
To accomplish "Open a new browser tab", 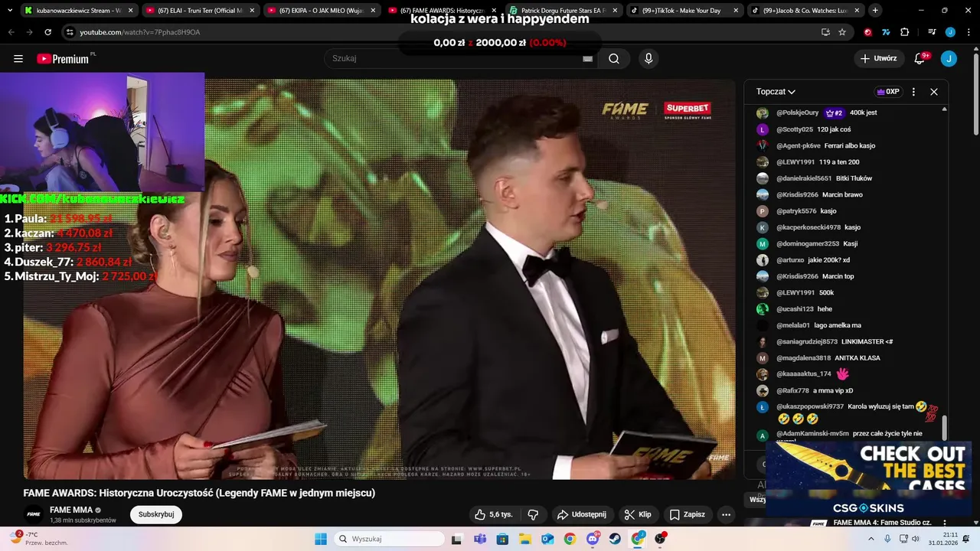I will click(x=875, y=11).
